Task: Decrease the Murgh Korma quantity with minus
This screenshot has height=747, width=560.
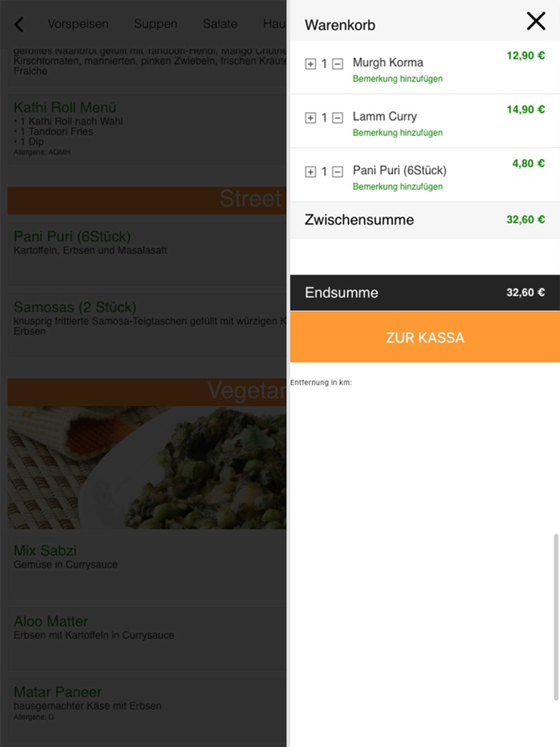Action: (338, 64)
